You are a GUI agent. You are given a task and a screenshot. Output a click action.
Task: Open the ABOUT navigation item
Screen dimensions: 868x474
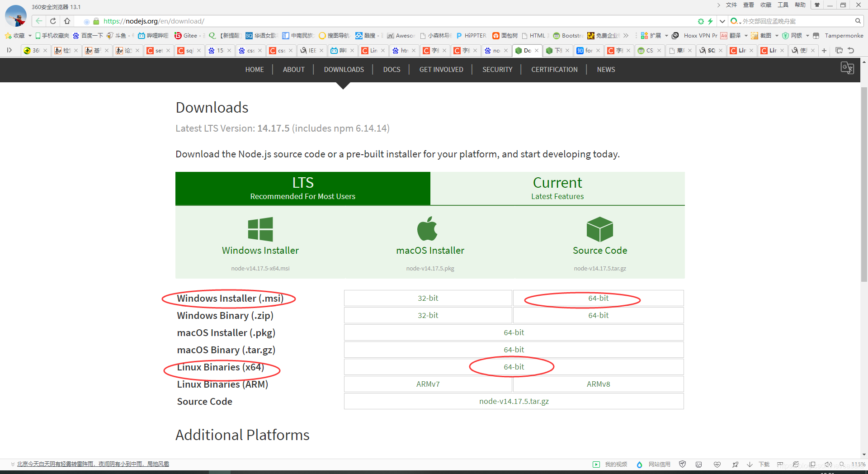tap(294, 70)
